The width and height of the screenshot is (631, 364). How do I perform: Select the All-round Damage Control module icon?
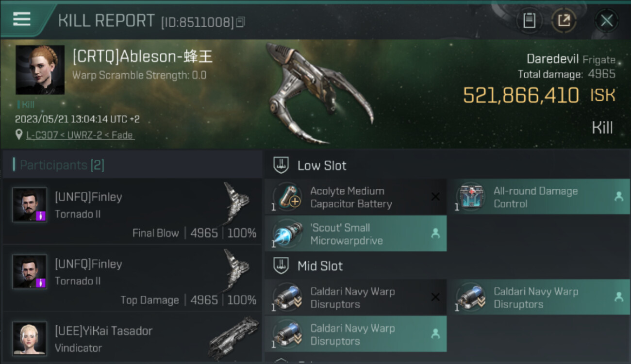[470, 197]
